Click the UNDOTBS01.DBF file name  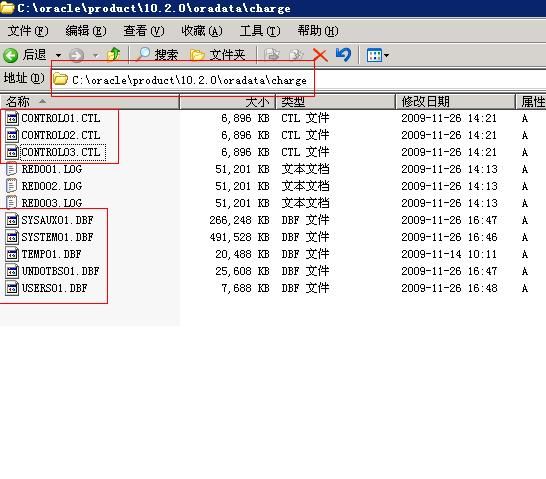61,271
